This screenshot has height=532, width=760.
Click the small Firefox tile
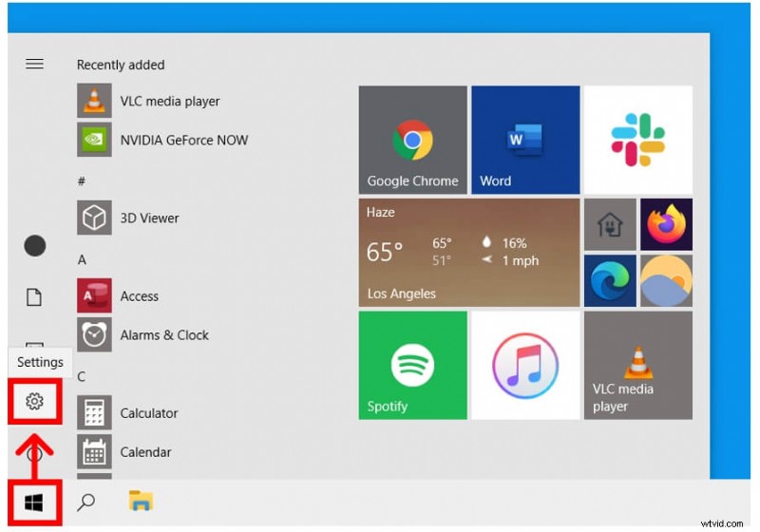pos(666,224)
